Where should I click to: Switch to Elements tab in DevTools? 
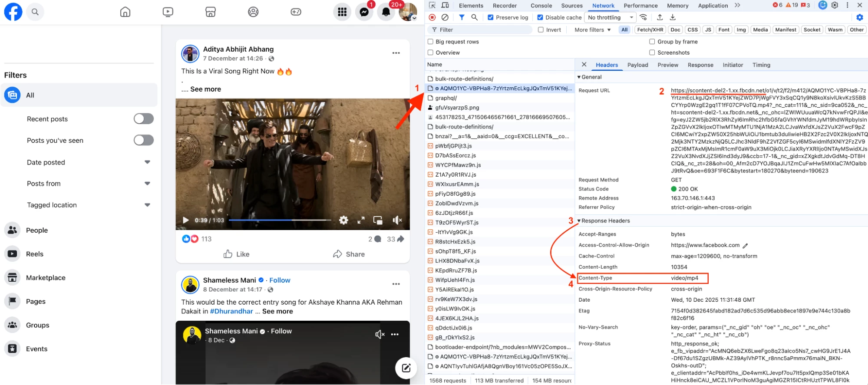(x=471, y=6)
